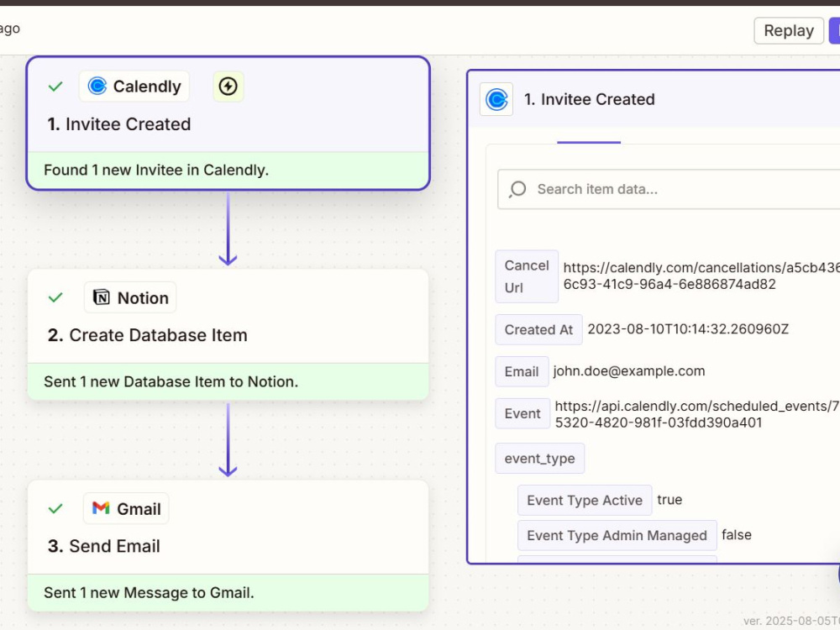Open the Calendly app badge in step 1
This screenshot has height=630, width=840.
(134, 87)
